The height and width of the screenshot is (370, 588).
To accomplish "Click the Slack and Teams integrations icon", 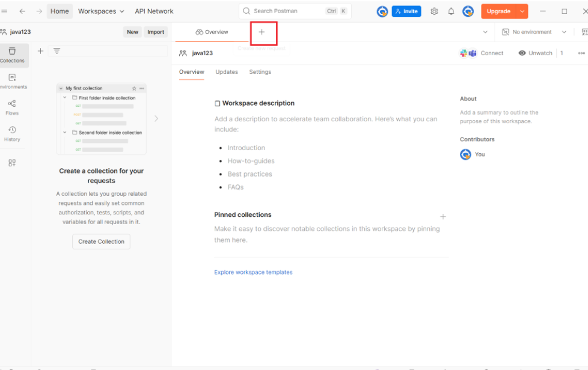I will [x=468, y=53].
